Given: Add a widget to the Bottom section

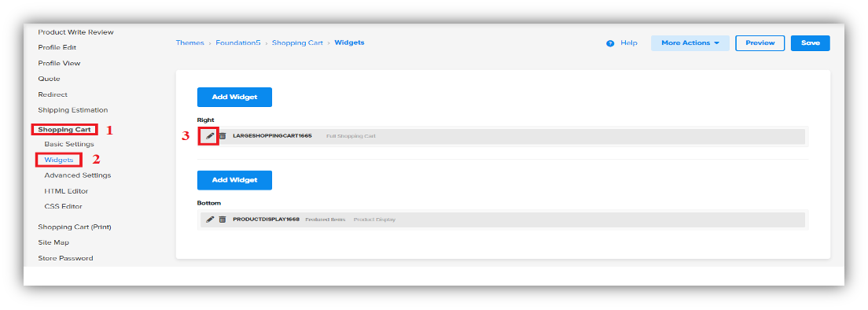Looking at the screenshot, I should tap(234, 180).
